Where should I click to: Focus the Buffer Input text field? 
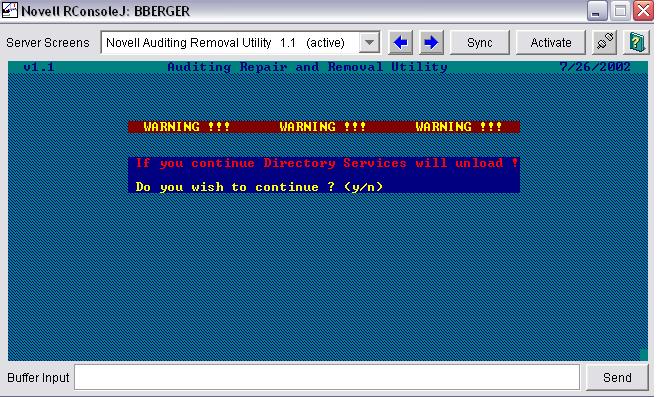click(x=327, y=377)
